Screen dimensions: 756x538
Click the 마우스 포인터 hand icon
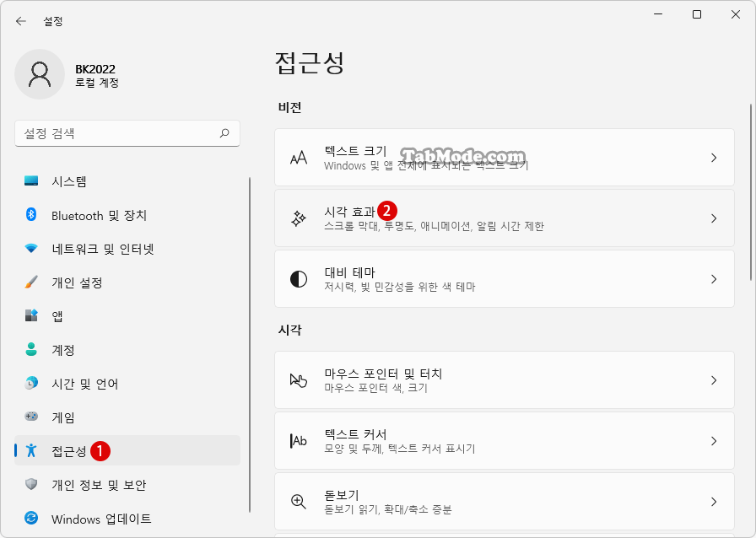299,380
